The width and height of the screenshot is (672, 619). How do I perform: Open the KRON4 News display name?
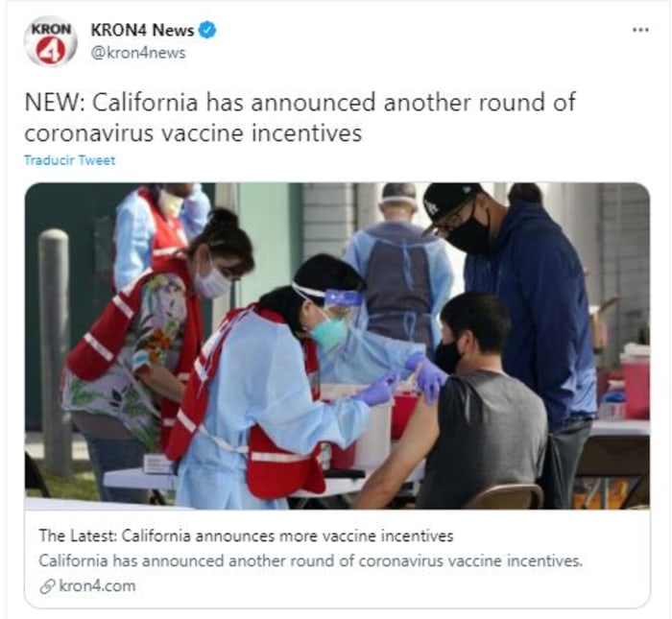pyautogui.click(x=142, y=31)
